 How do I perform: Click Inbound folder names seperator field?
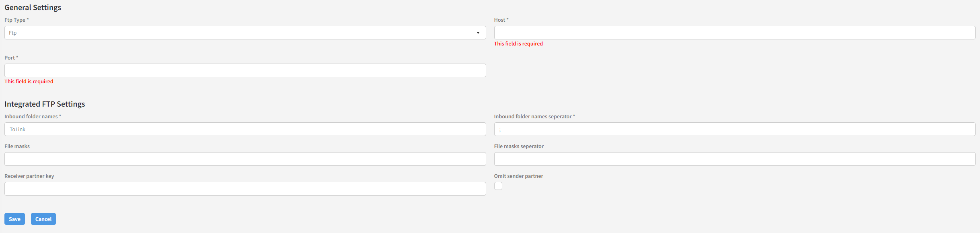[x=734, y=129]
